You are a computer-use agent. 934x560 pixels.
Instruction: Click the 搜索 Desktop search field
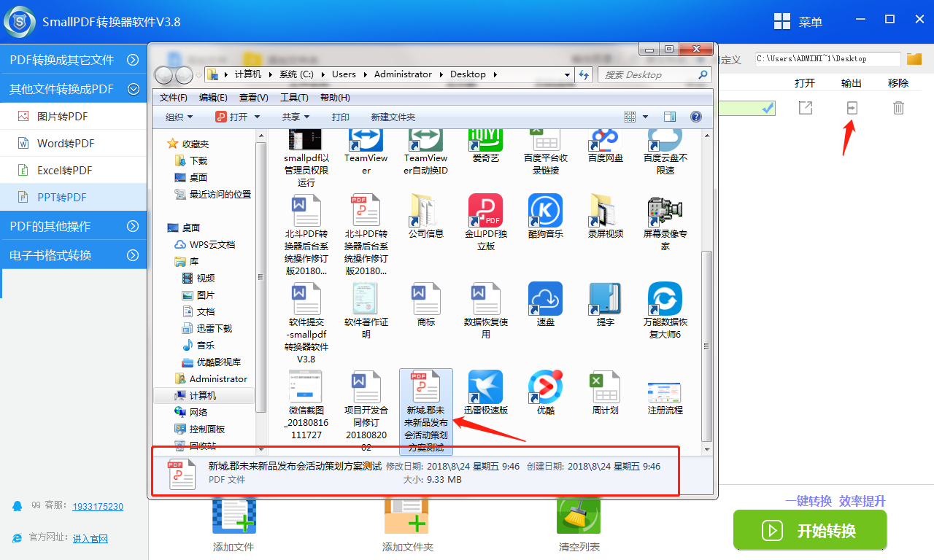(654, 74)
